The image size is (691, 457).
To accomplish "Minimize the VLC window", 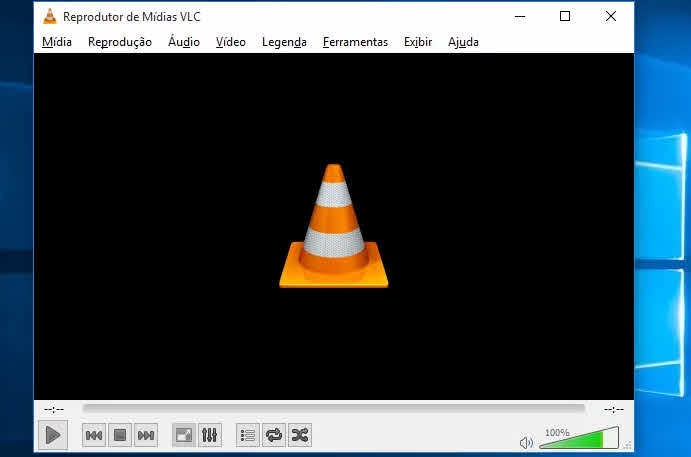I will coord(520,16).
